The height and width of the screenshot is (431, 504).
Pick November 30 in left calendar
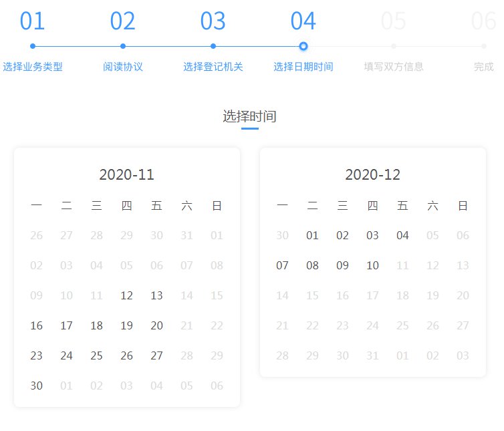(x=36, y=386)
